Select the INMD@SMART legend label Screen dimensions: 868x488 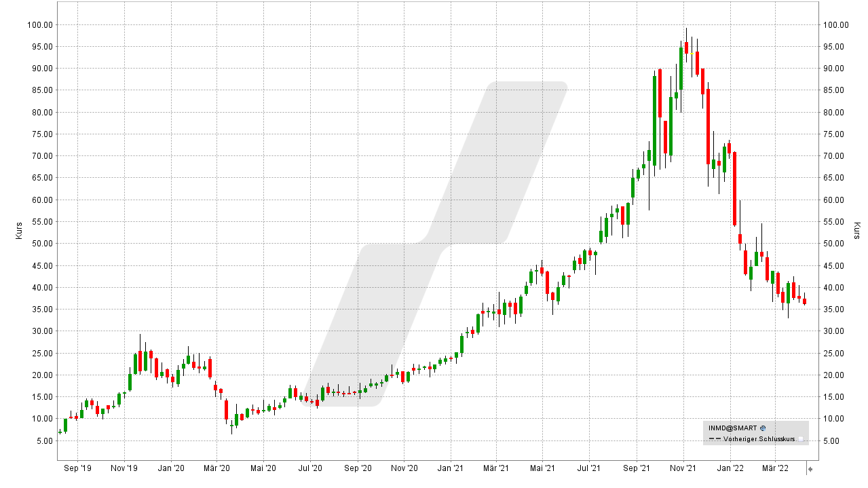pos(733,428)
